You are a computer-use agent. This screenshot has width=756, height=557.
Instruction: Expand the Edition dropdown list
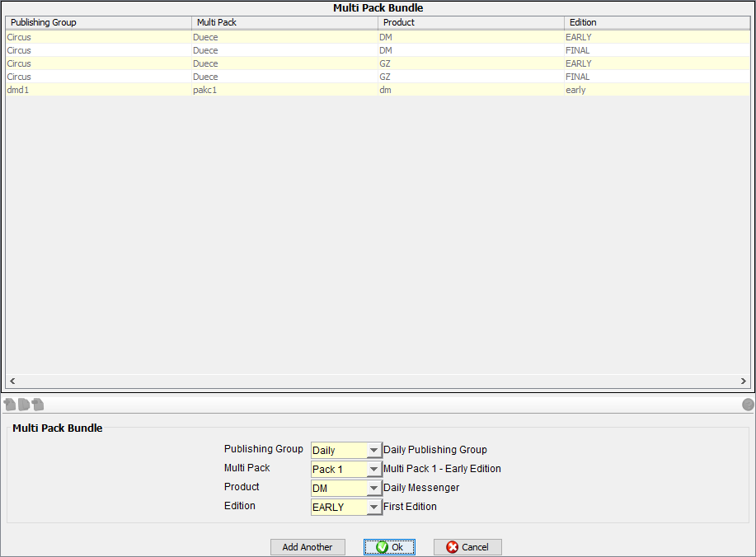[374, 508]
